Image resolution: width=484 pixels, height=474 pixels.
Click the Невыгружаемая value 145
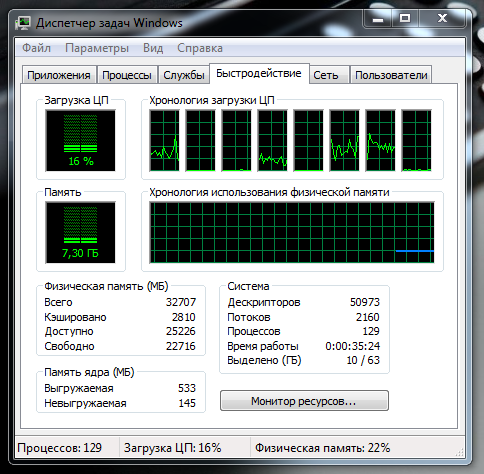(187, 403)
